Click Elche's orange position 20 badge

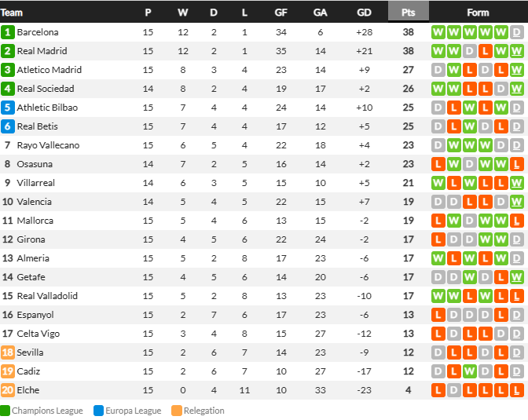coord(7,390)
